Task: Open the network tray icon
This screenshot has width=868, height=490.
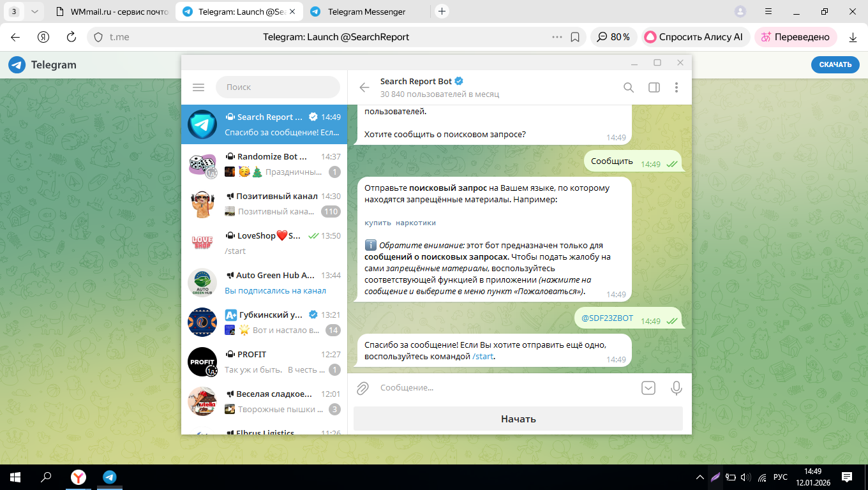Action: (762, 477)
